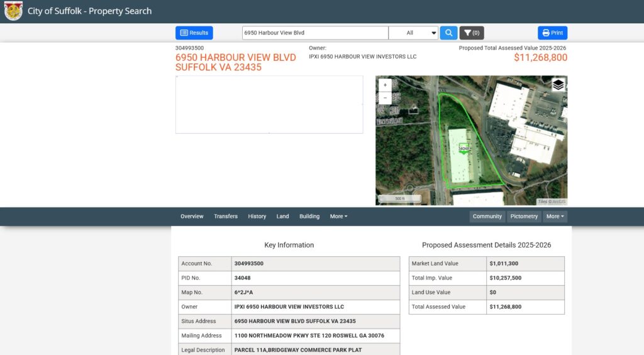Select Map No. value 6*2J*A
This screenshot has height=355, width=644.
pyautogui.click(x=243, y=292)
